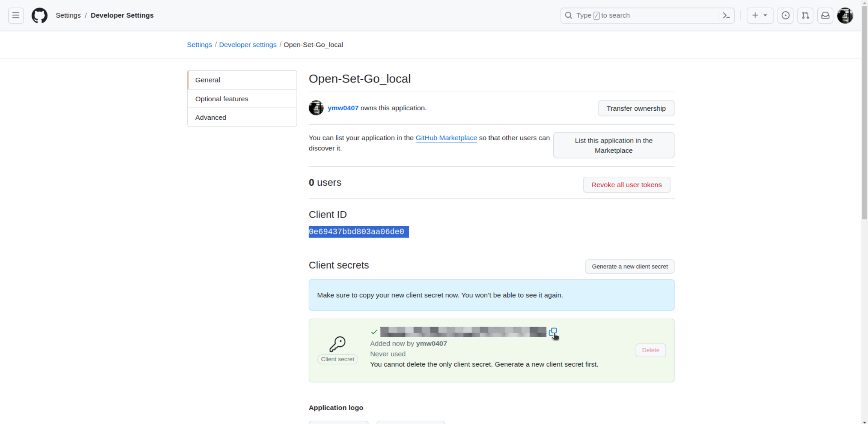Click the Revoke all user tokens button
The image size is (868, 424).
click(627, 185)
